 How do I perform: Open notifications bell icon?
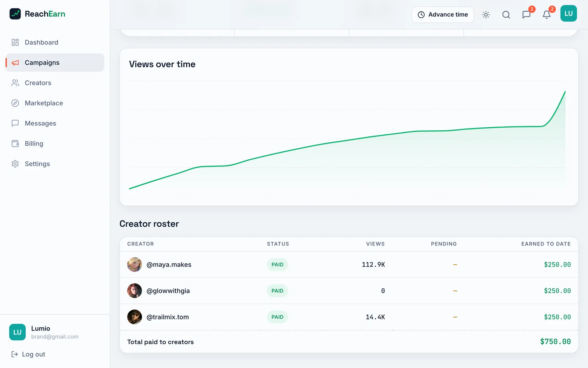546,15
